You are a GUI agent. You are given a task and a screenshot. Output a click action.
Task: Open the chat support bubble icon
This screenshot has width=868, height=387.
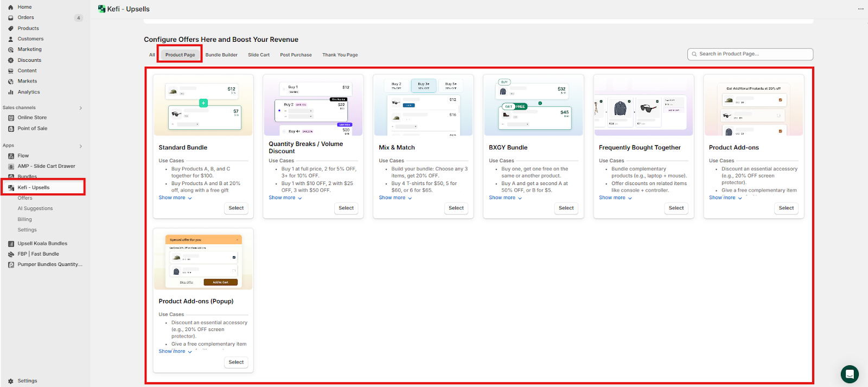coord(850,374)
